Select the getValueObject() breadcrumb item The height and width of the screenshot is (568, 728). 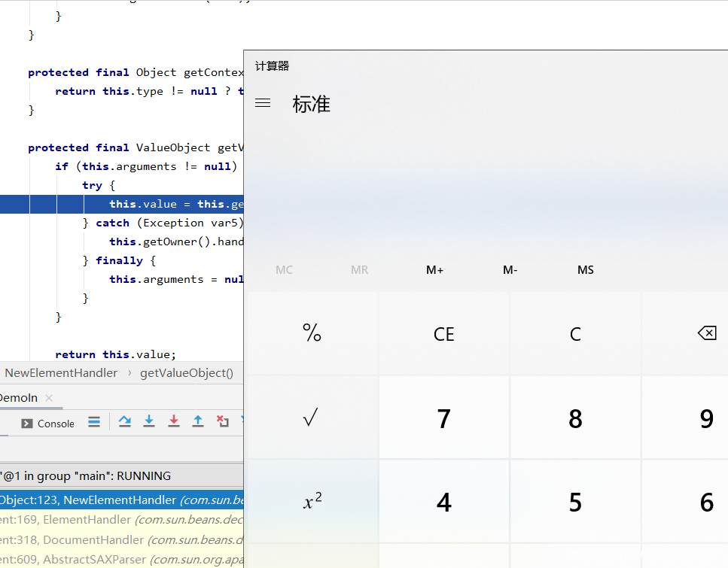(x=187, y=373)
